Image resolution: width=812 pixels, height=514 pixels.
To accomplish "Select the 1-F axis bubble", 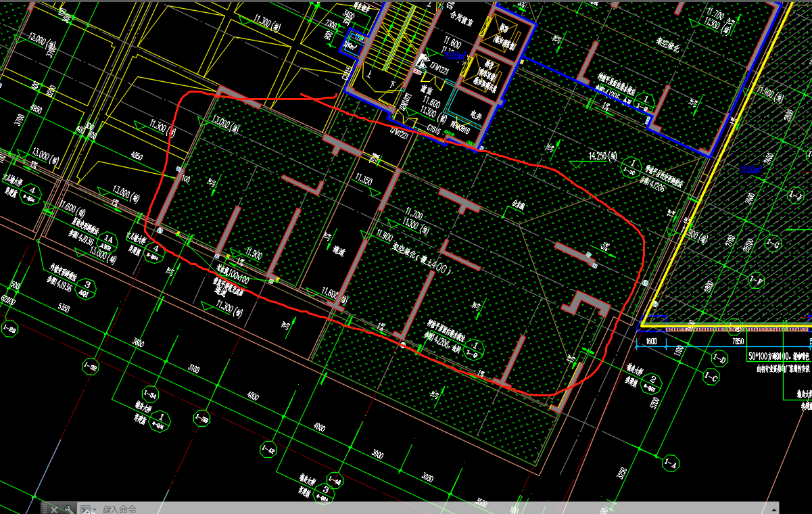I will pyautogui.click(x=757, y=279).
